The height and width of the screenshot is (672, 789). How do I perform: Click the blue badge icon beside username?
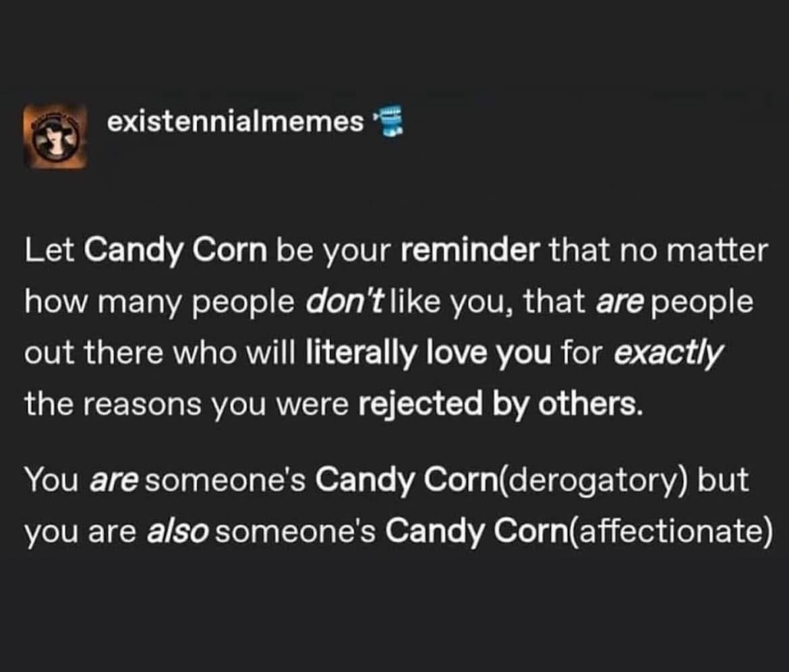tap(388, 123)
